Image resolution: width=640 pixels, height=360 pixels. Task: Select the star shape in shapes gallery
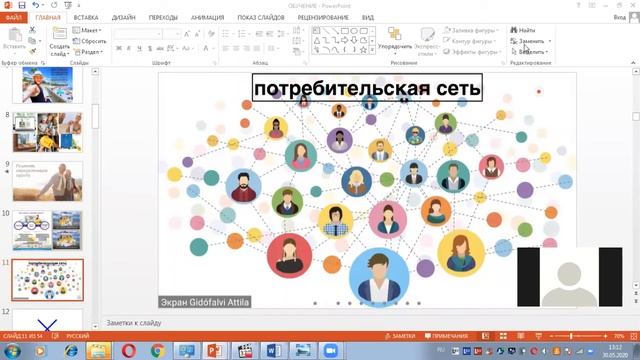click(x=363, y=50)
